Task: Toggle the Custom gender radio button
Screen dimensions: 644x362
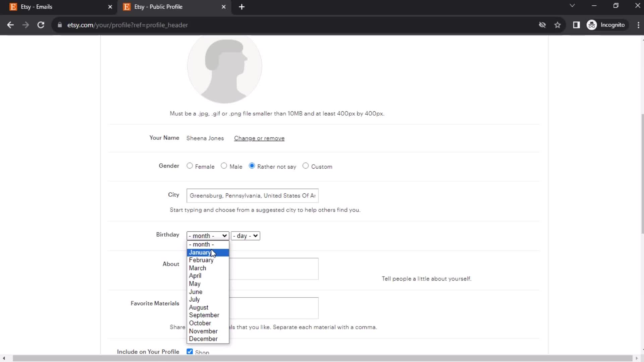Action: click(x=306, y=166)
